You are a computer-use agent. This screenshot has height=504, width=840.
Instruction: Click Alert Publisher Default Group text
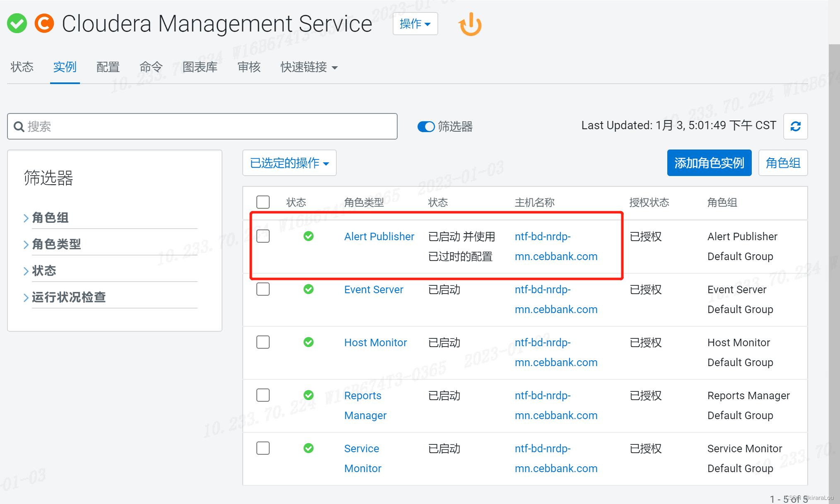click(x=742, y=246)
